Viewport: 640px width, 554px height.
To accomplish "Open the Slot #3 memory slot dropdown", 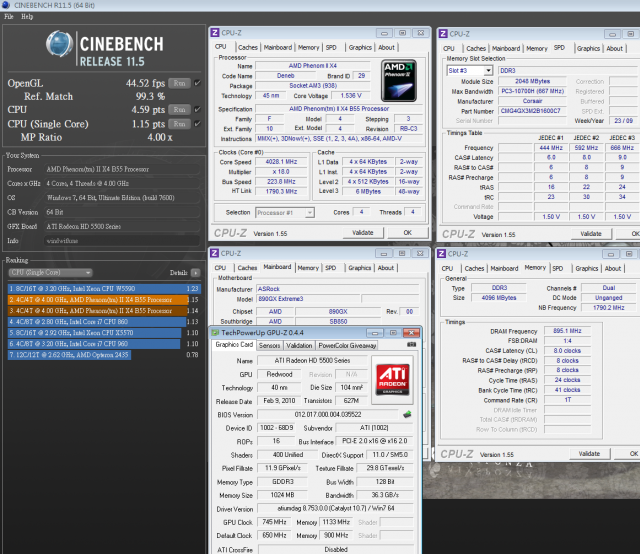I will [x=469, y=71].
